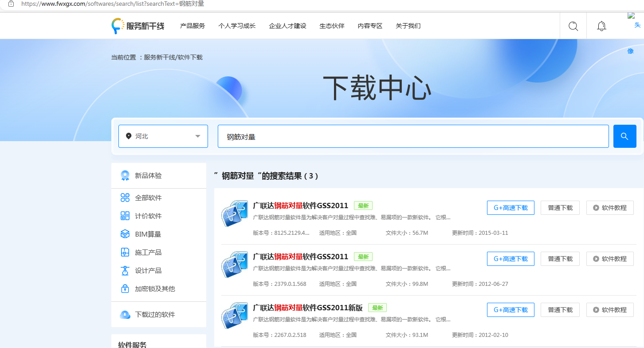Image resolution: width=644 pixels, height=348 pixels.
Task: Click 最新 tag on the GSS2011新版 entry
Action: [x=377, y=308]
